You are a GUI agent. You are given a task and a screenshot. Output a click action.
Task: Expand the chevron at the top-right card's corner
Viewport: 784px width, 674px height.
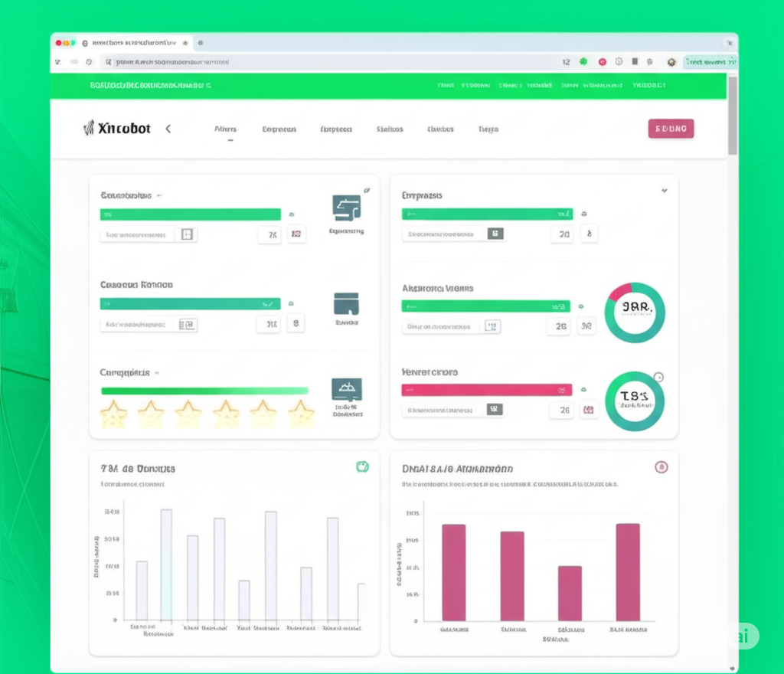coord(664,190)
